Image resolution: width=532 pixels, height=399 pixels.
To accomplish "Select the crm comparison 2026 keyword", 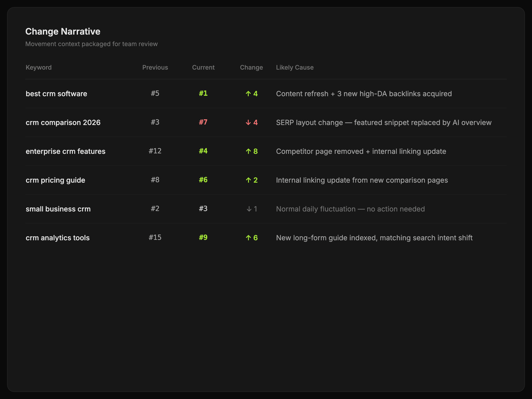I will coord(63,122).
